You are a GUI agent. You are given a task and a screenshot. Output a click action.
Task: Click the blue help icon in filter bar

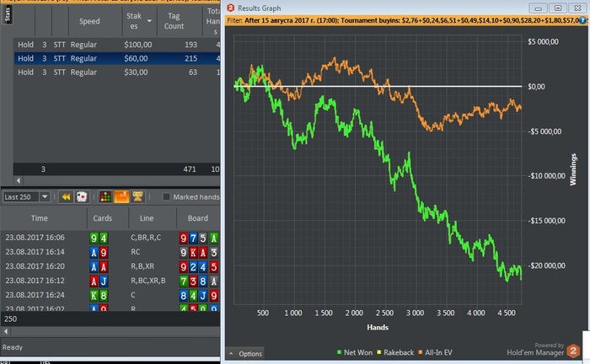583,20
